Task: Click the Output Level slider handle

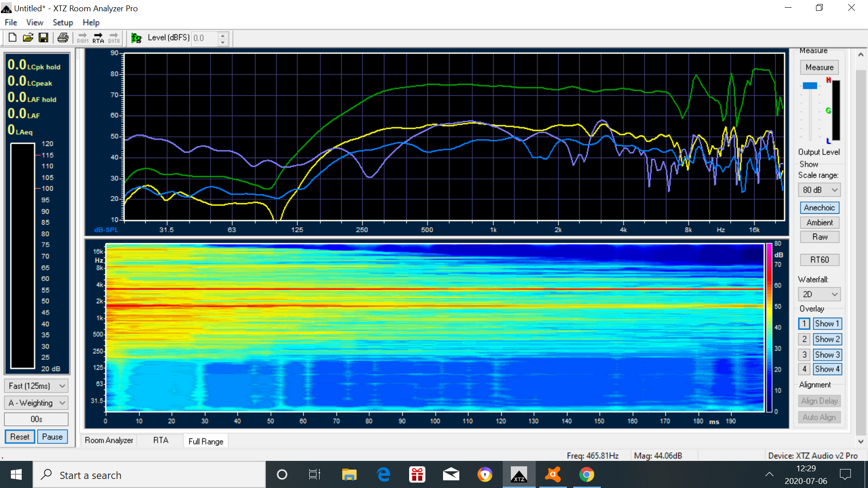Action: pyautogui.click(x=810, y=85)
